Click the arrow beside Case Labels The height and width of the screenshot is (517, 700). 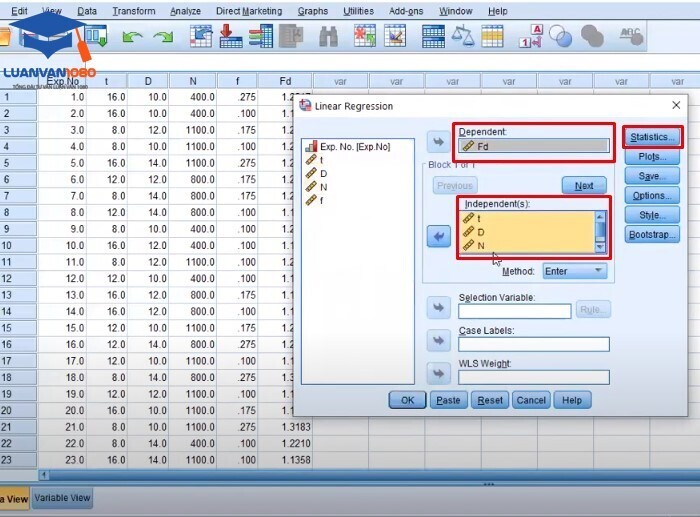pyautogui.click(x=437, y=341)
